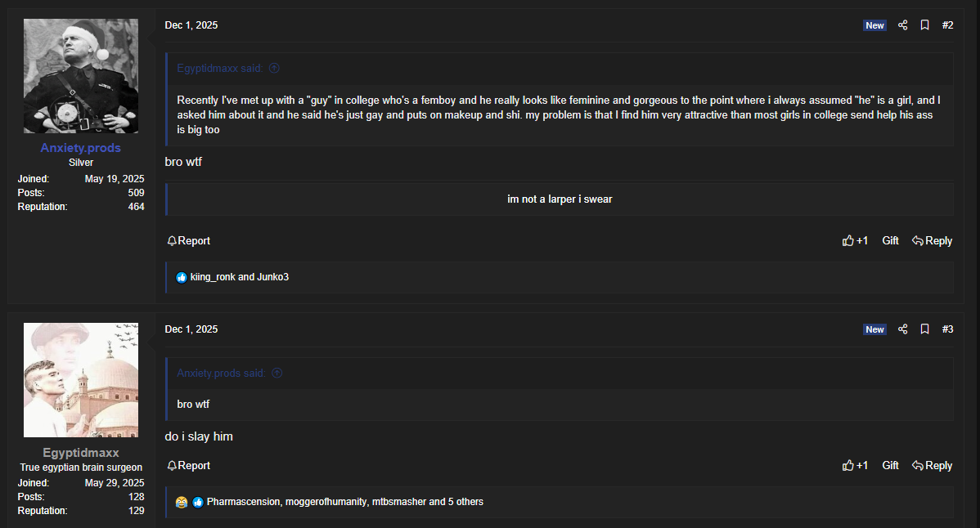The width and height of the screenshot is (980, 528).
Task: Gift Egyptidmaxx for post #3
Action: tap(890, 466)
